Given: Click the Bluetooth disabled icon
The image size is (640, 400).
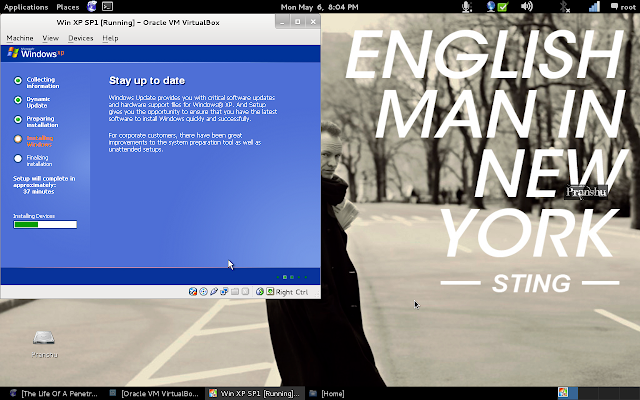Looking at the screenshot, I should click(564, 7).
